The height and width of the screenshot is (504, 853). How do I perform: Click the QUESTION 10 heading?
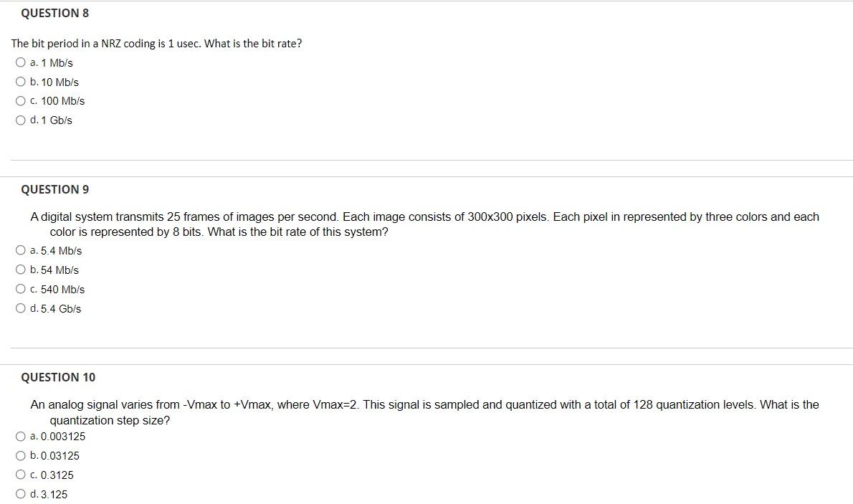58,377
